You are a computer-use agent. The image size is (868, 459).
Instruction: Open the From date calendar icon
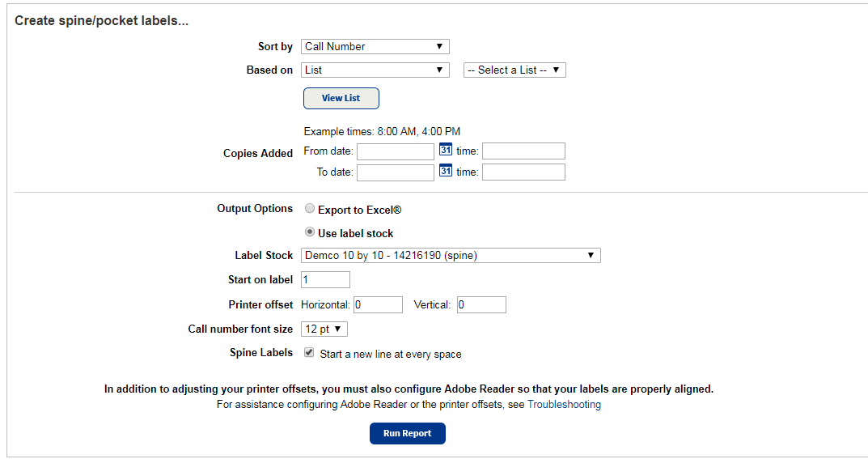(x=445, y=150)
